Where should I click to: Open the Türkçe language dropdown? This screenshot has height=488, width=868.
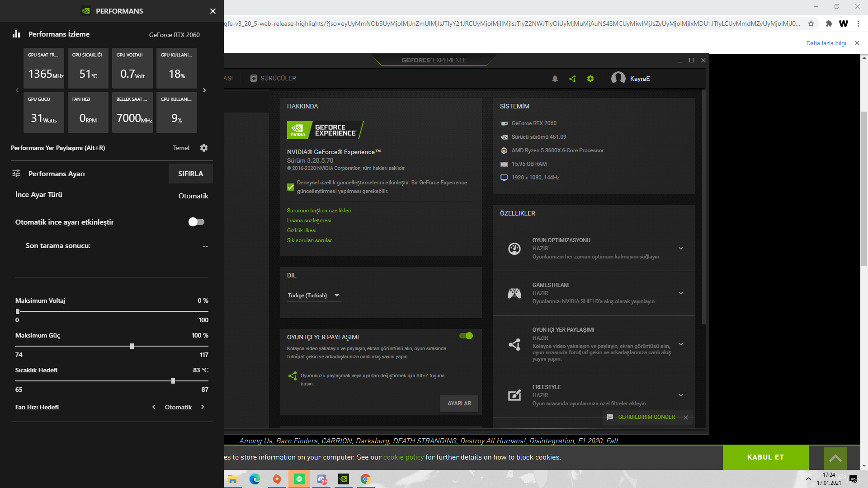click(x=314, y=296)
